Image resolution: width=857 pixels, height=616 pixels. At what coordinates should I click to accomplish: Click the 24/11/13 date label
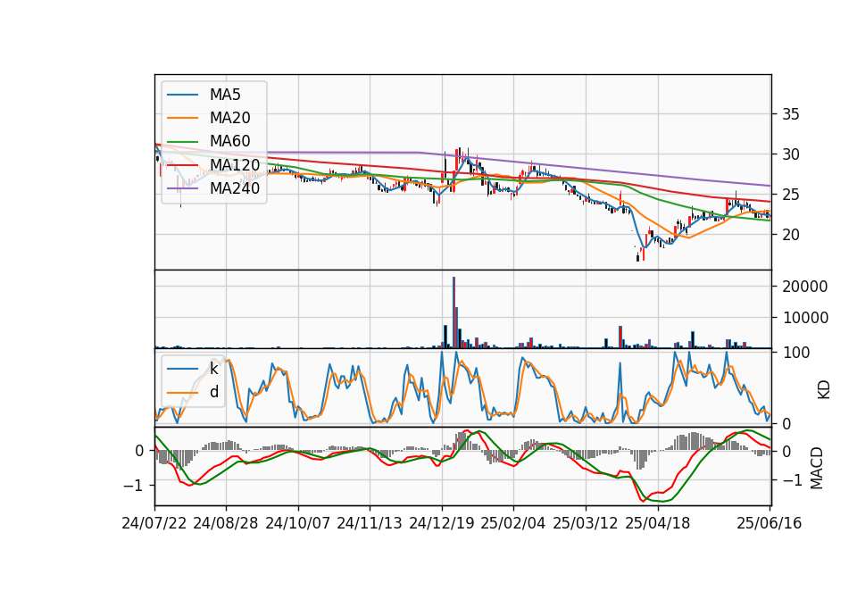tap(370, 523)
